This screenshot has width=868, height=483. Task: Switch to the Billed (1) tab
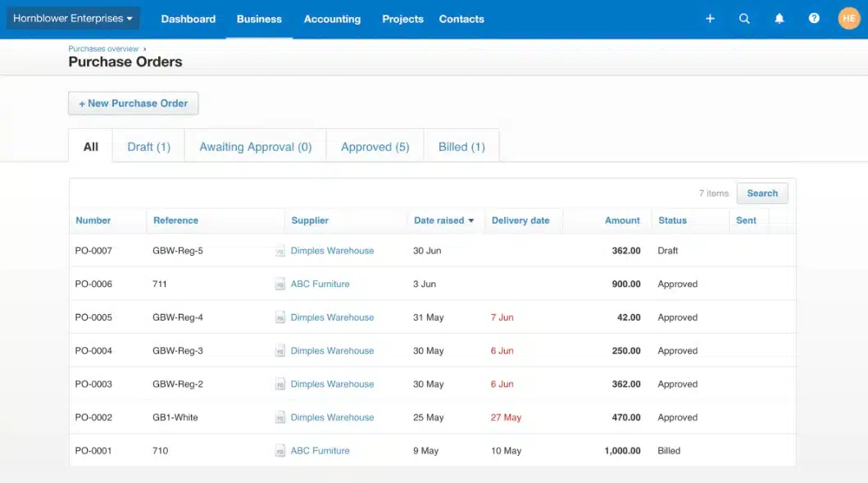point(461,146)
